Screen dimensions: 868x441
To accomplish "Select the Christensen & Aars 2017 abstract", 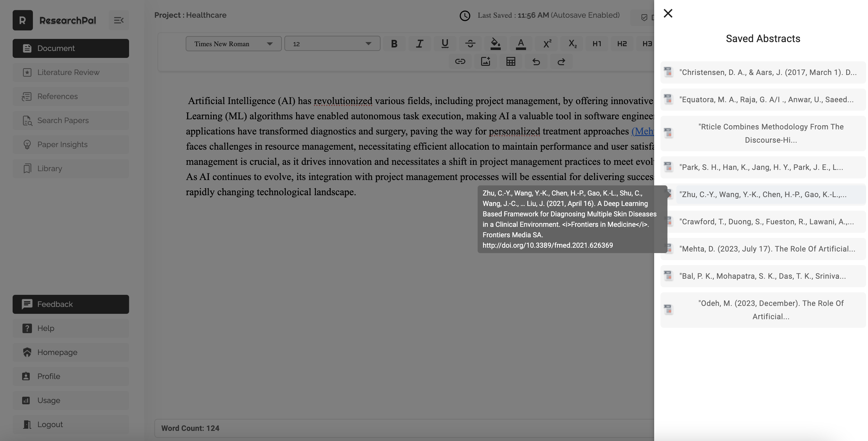I will 767,72.
